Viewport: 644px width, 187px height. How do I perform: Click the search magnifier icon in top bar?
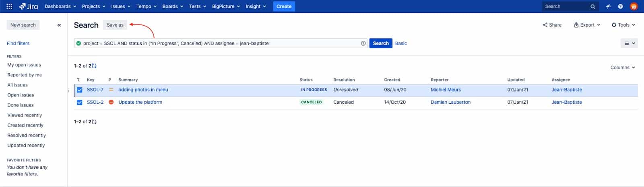coord(593,6)
